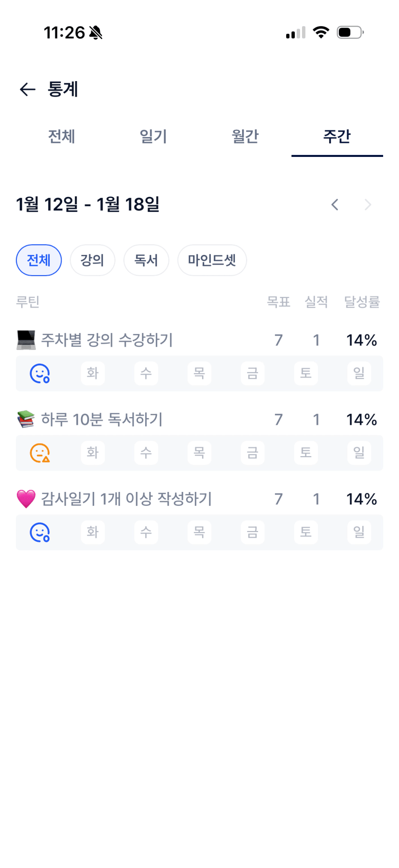Tap the back arrow next to 통계
The height and width of the screenshot is (868, 399).
pyautogui.click(x=28, y=89)
